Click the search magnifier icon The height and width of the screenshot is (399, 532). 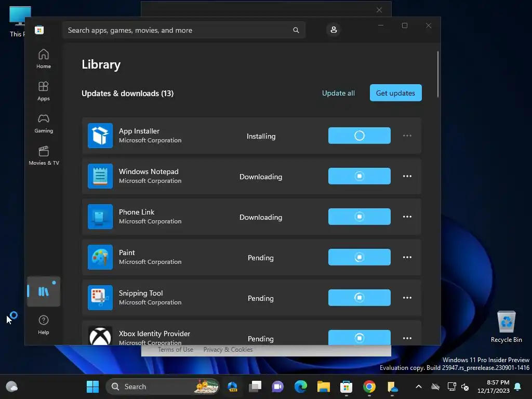pyautogui.click(x=296, y=30)
